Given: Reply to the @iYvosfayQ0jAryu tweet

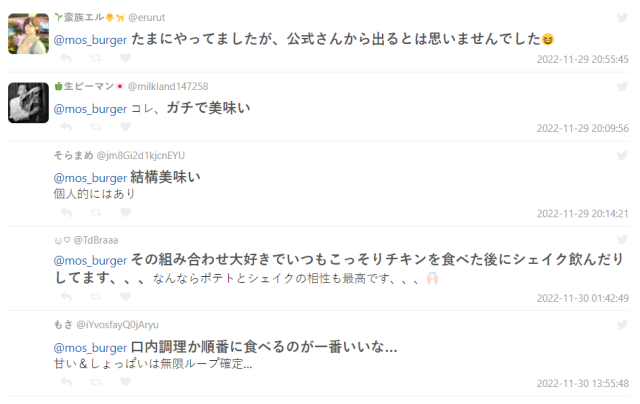Looking at the screenshot, I should tap(66, 382).
